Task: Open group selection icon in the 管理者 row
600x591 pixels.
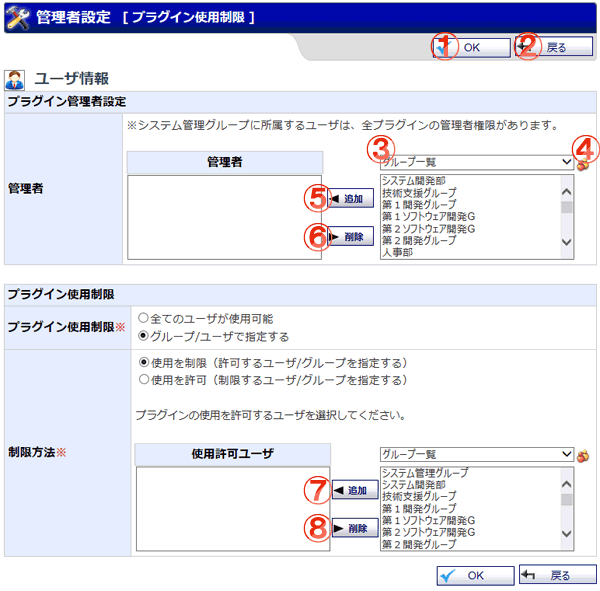Action: pyautogui.click(x=583, y=165)
